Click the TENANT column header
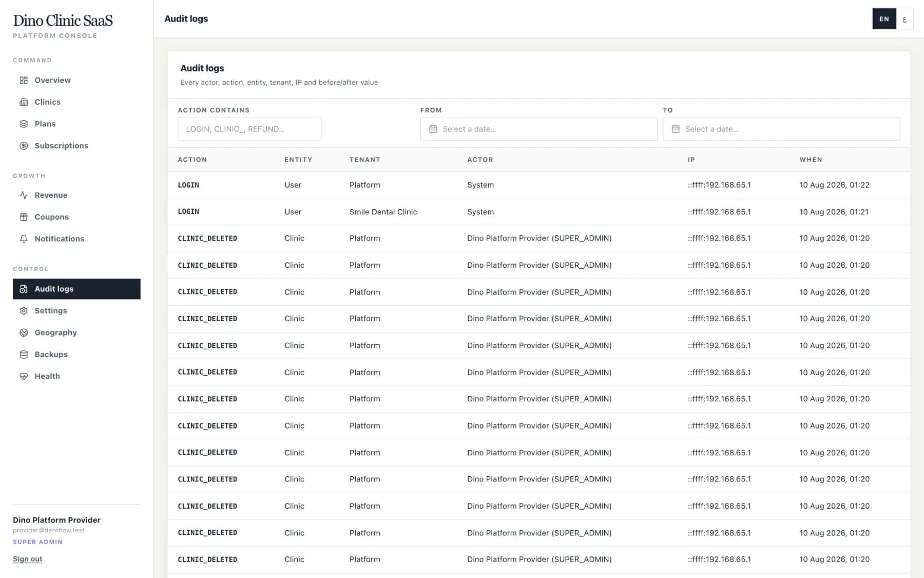 pos(365,160)
